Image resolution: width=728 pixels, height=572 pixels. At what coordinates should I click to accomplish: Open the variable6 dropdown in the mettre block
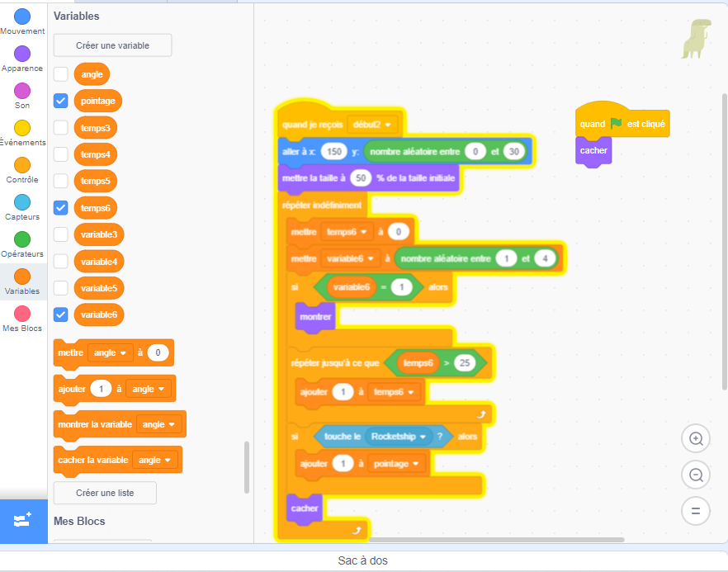[350, 258]
